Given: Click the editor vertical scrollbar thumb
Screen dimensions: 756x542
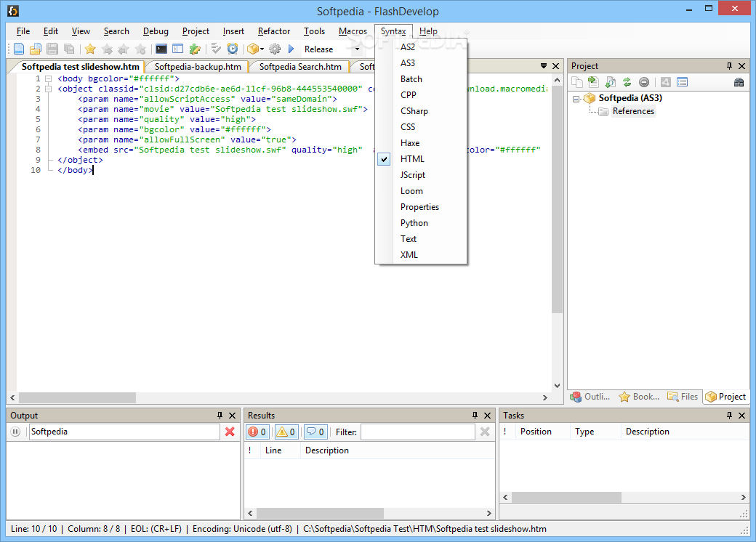Looking at the screenshot, I should coord(557,200).
